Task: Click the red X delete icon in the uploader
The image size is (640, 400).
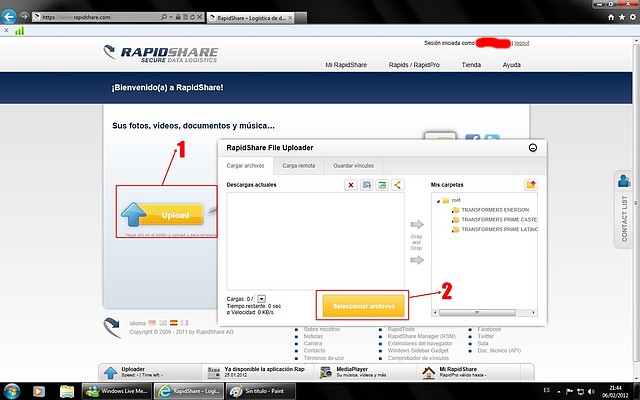Action: click(350, 185)
